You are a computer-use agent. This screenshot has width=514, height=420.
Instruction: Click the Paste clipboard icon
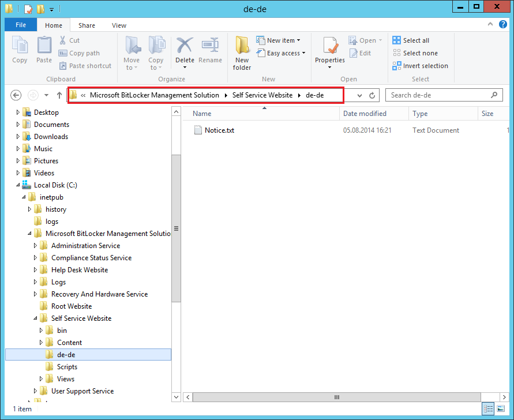pos(44,45)
